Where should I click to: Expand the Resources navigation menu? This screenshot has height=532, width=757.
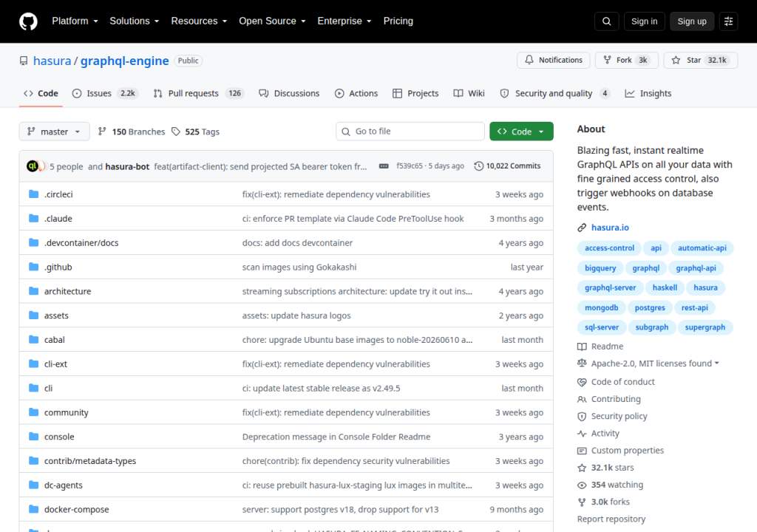click(x=199, y=21)
